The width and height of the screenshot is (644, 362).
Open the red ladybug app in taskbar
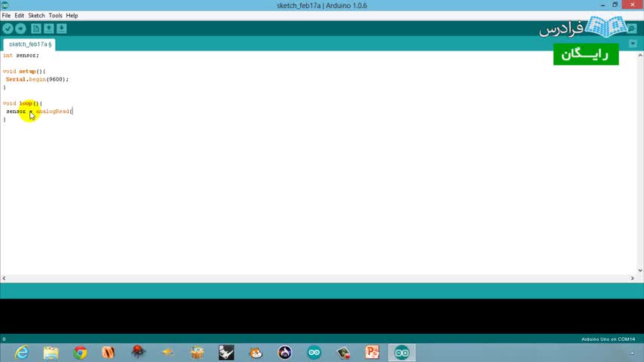click(x=139, y=352)
